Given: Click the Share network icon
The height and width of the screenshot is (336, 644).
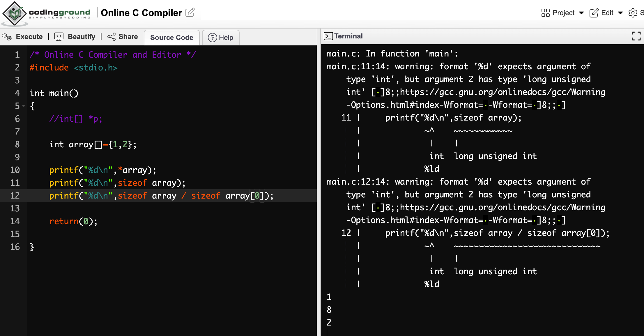Looking at the screenshot, I should [x=112, y=37].
